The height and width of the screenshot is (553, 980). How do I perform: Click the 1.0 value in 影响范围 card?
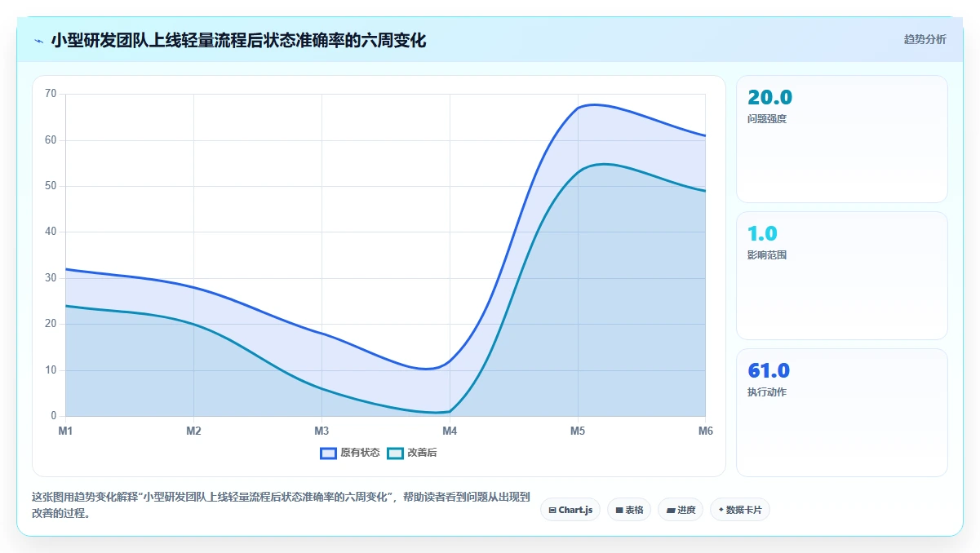tap(762, 233)
